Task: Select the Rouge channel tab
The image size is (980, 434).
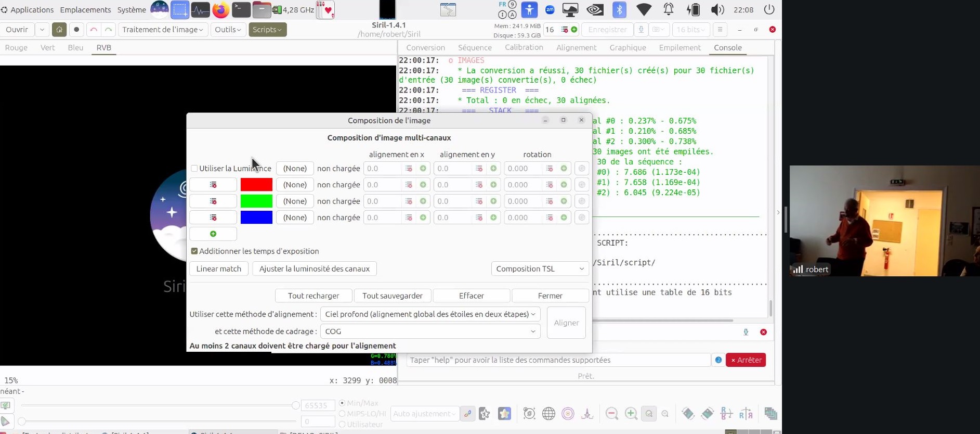Action: click(16, 47)
